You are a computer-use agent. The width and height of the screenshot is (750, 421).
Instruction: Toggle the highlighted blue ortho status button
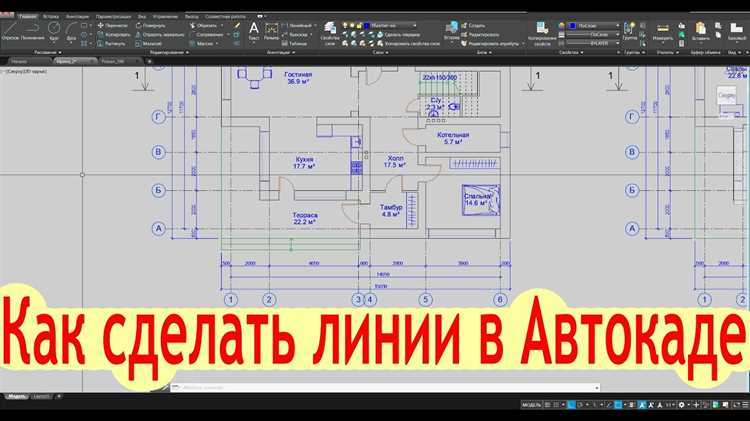tap(571, 405)
